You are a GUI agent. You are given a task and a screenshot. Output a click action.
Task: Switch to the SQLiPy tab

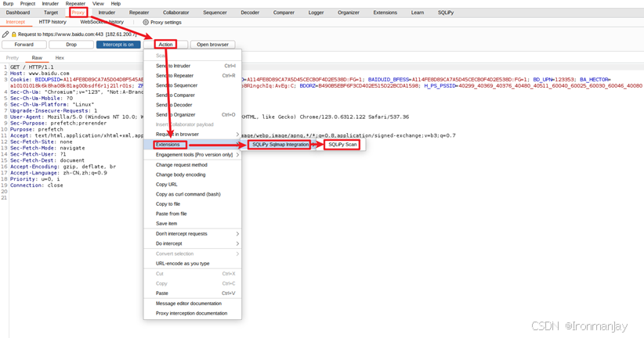click(446, 13)
